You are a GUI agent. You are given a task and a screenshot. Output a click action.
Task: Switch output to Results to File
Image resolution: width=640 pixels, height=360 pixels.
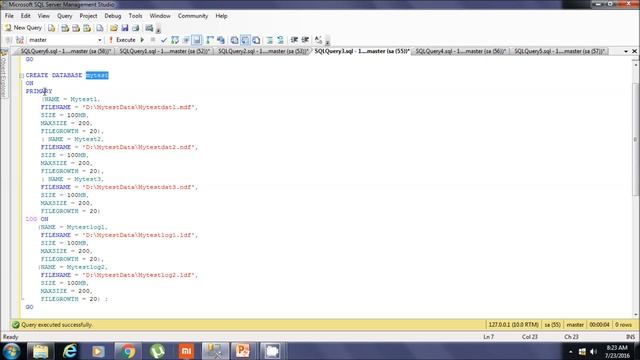pos(256,40)
